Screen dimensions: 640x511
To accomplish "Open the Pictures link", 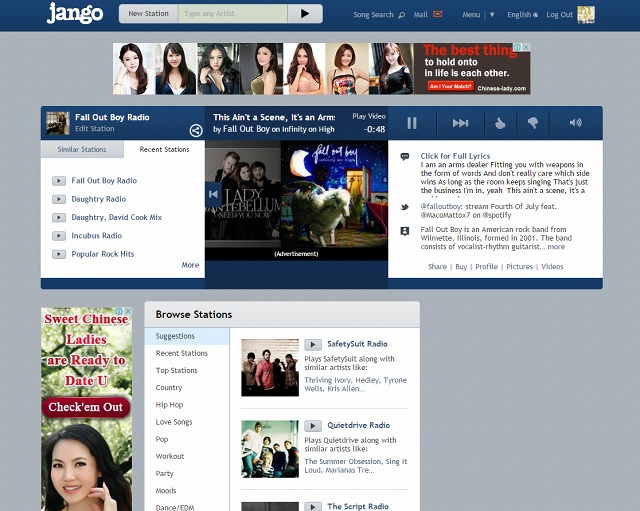I will point(519,267).
